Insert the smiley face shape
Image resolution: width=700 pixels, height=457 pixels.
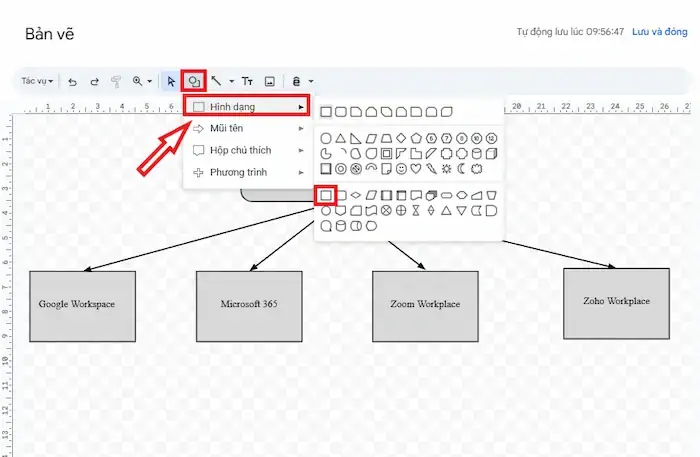[x=401, y=169]
